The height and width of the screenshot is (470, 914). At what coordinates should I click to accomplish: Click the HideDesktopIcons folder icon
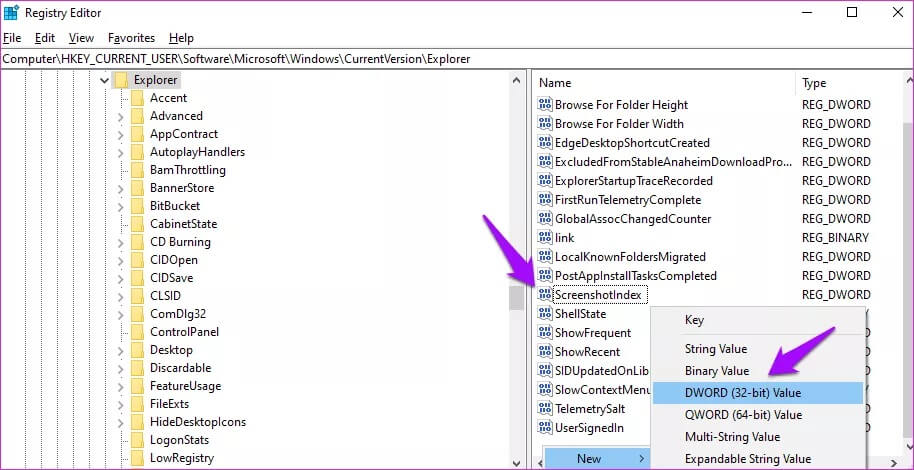(137, 422)
